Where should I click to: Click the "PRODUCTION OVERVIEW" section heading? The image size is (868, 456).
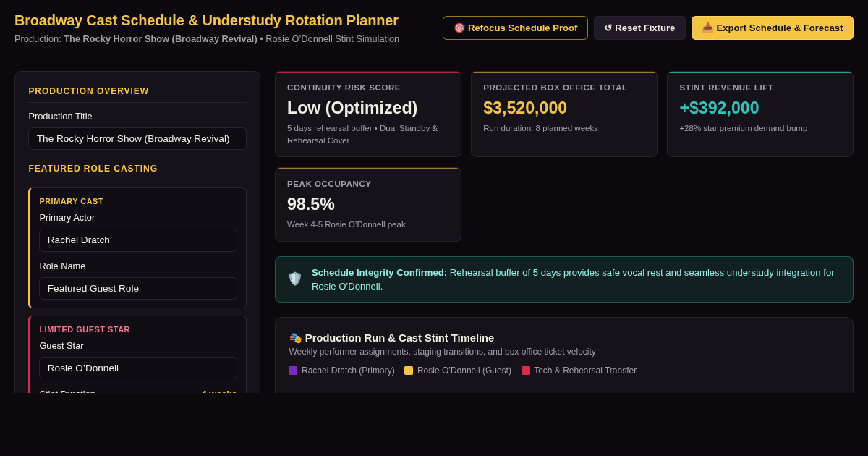[89, 91]
